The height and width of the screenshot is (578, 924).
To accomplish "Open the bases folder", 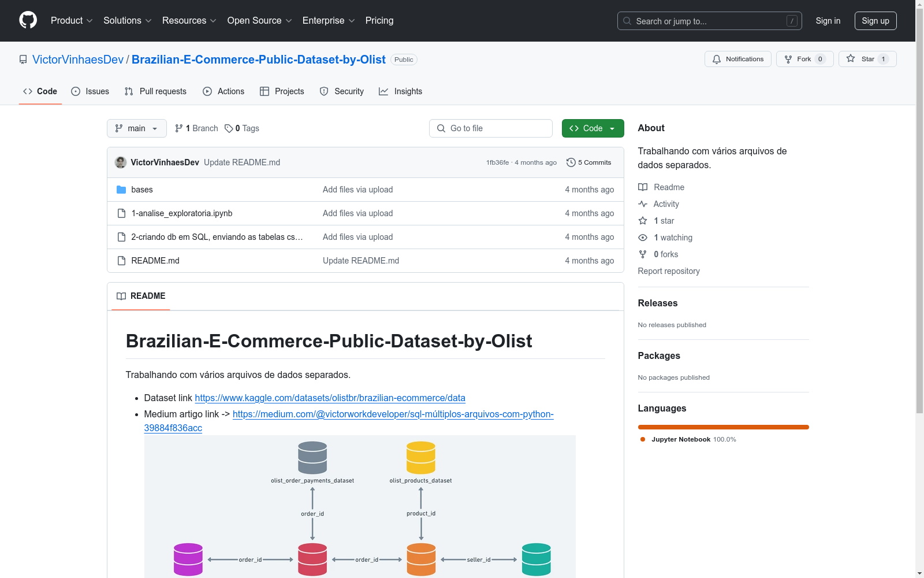I will [x=142, y=190].
